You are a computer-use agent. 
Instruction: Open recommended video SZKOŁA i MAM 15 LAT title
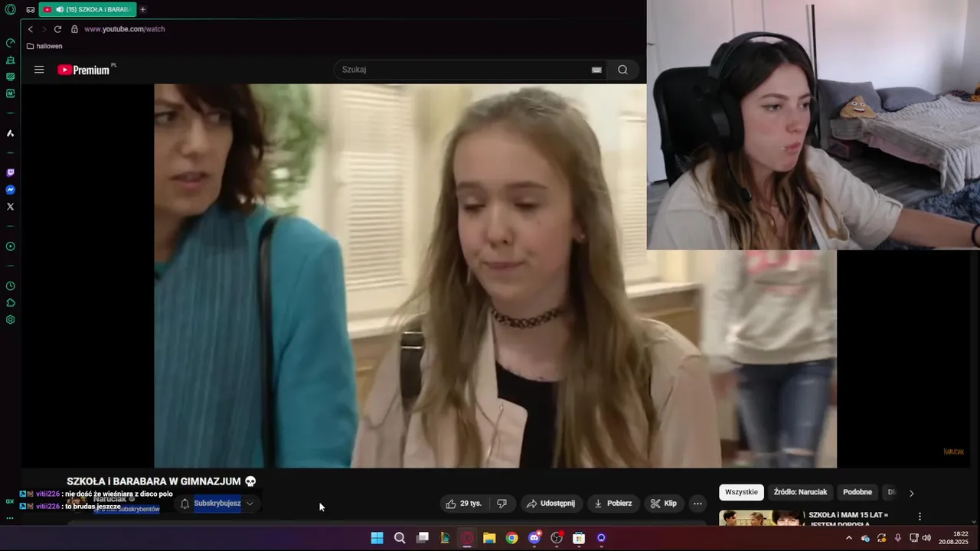click(x=848, y=520)
